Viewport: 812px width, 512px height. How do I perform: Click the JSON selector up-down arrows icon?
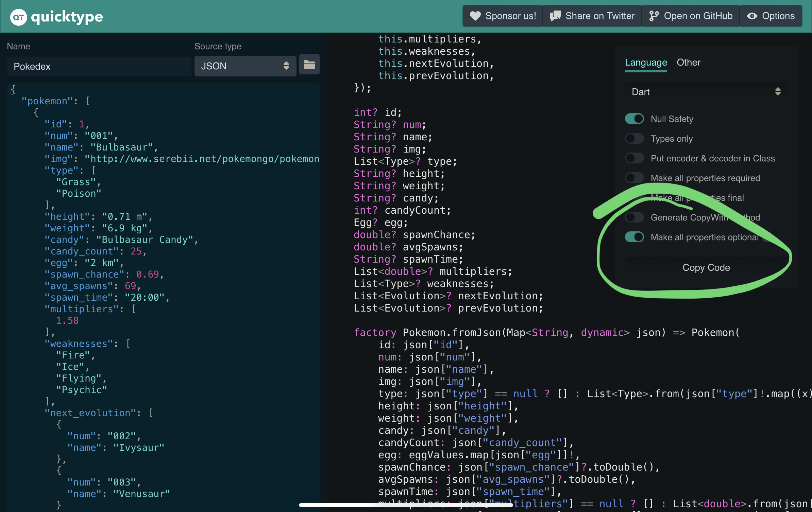point(286,66)
